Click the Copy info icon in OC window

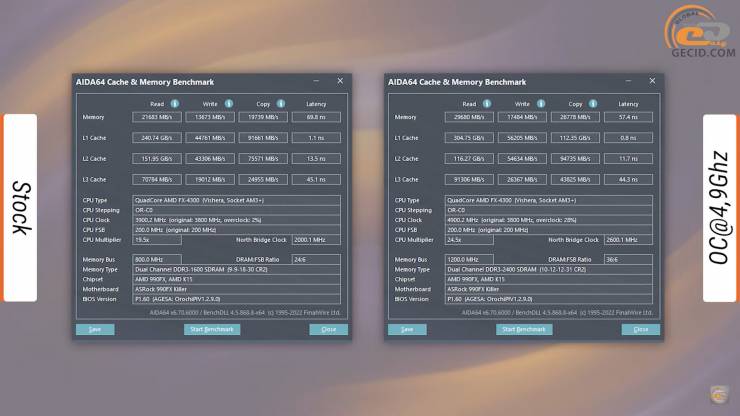pyautogui.click(x=593, y=104)
